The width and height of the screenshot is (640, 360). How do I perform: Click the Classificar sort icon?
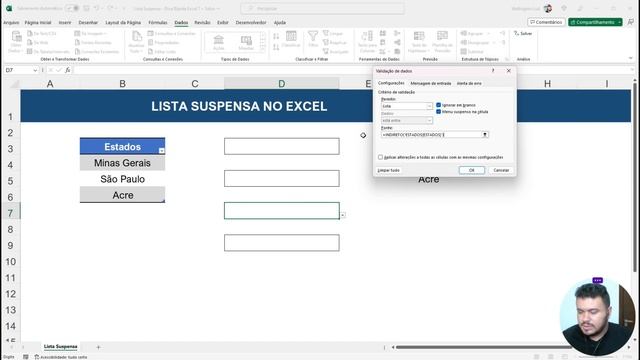pos(291,36)
